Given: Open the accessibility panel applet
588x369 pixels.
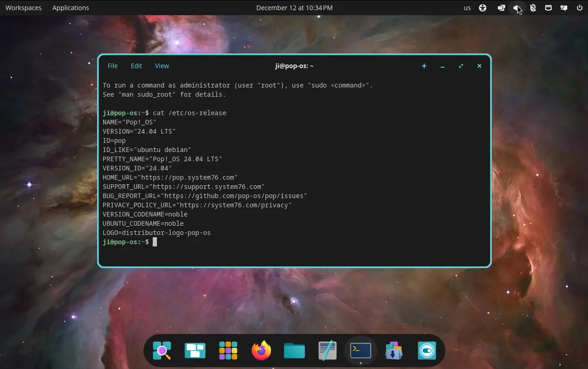Looking at the screenshot, I should [x=483, y=8].
